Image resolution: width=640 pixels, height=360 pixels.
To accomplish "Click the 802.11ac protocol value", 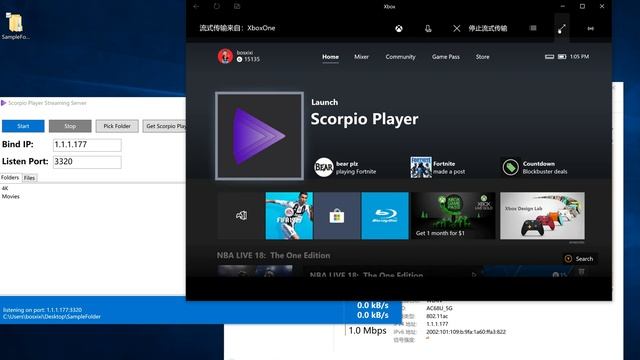I will click(437, 316).
